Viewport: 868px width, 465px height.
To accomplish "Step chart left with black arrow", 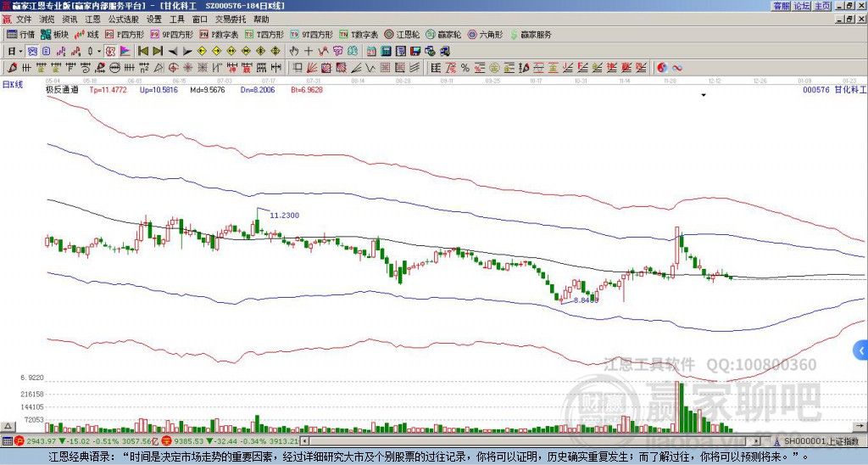I will [x=173, y=52].
